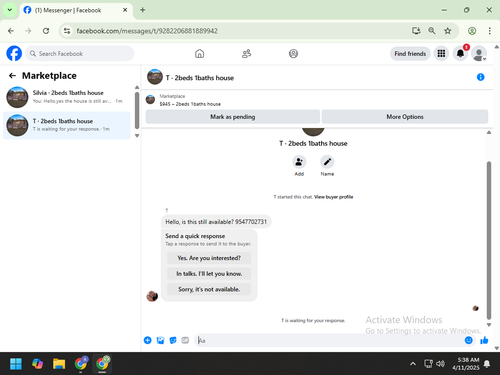The width and height of the screenshot is (500, 375).
Task: Open the profile circle icon in top navigation
Action: (x=293, y=54)
